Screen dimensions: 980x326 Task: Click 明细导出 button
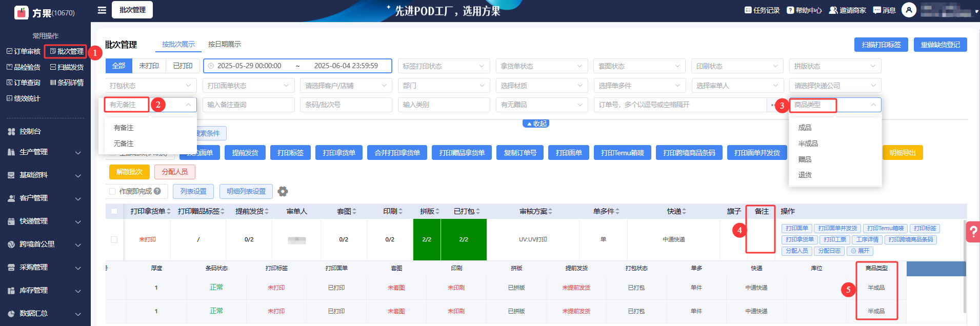coord(903,153)
